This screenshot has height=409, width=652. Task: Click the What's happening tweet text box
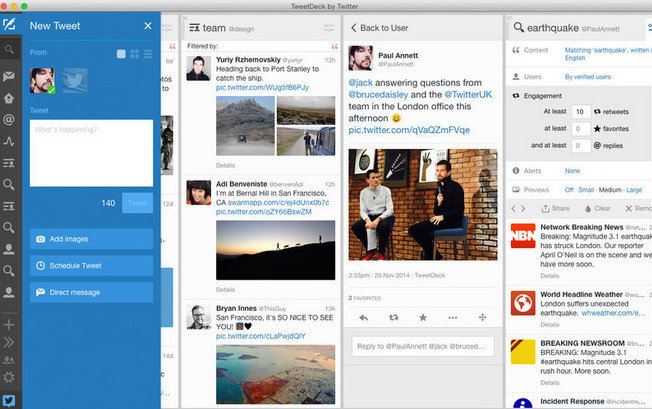click(91, 153)
